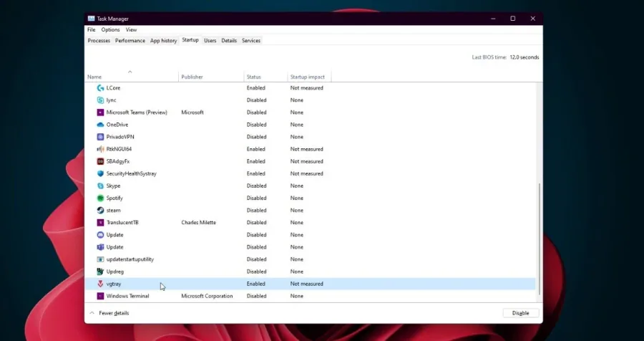Viewport: 644px width, 341px height.
Task: Switch to the App history tab
Action: [163, 40]
